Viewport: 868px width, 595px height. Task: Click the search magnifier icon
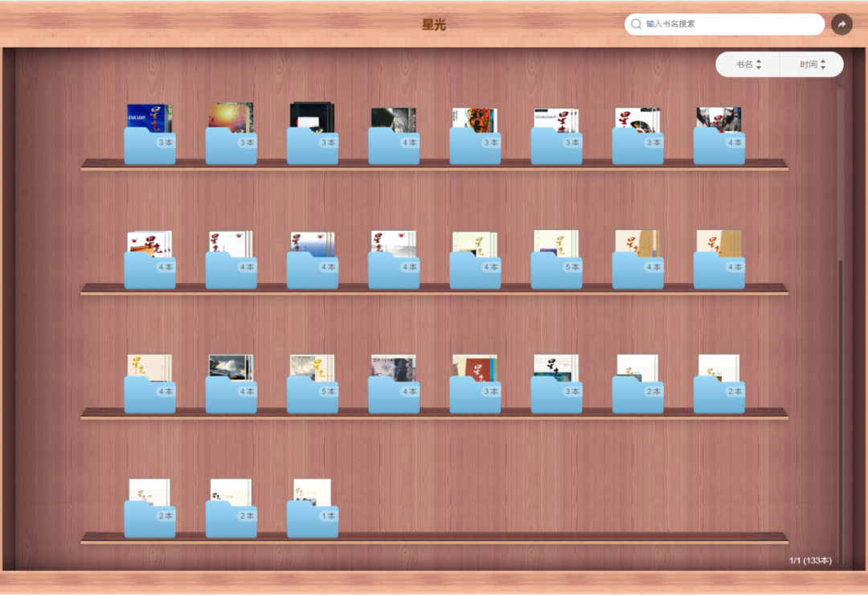[637, 24]
